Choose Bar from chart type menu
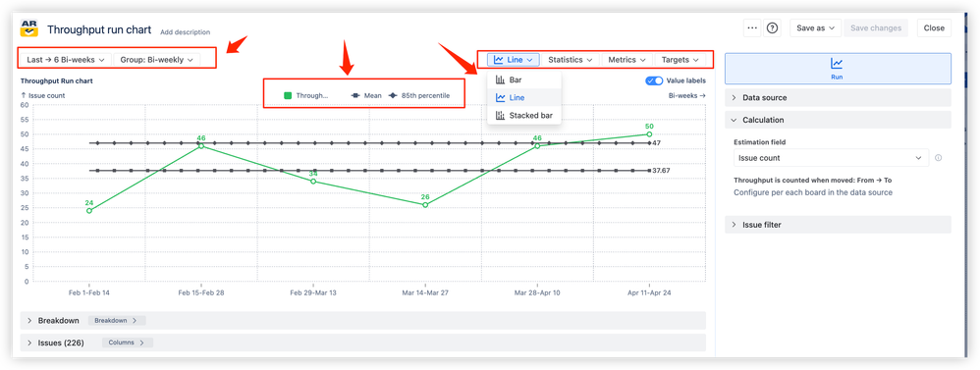Image resolution: width=980 pixels, height=370 pixels. 524,80
